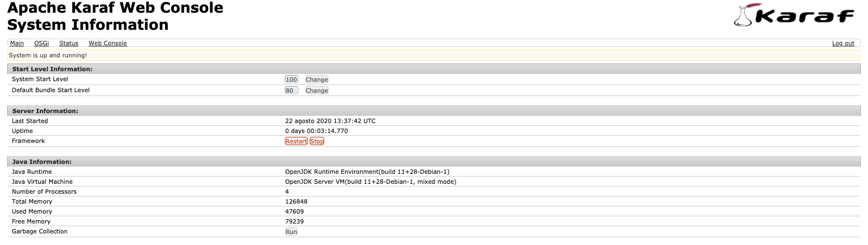The width and height of the screenshot is (868, 245).
Task: Click the System Information heading
Action: point(88,25)
